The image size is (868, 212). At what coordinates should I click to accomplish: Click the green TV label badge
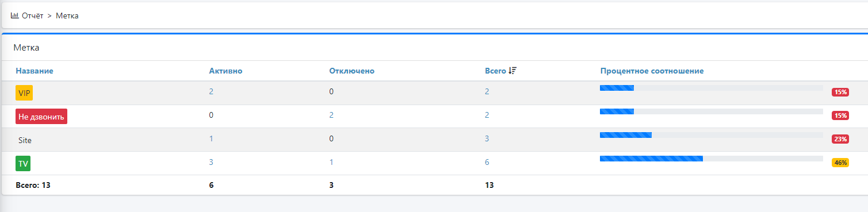[23, 163]
